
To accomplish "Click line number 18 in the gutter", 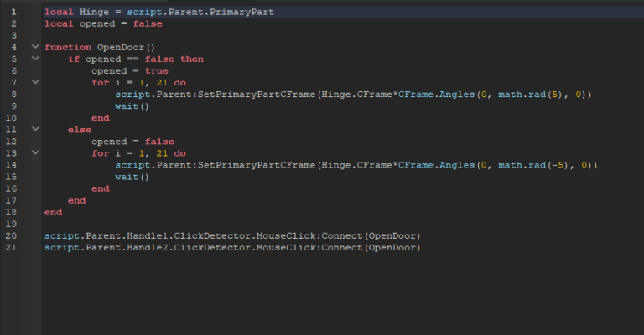I will [13, 213].
